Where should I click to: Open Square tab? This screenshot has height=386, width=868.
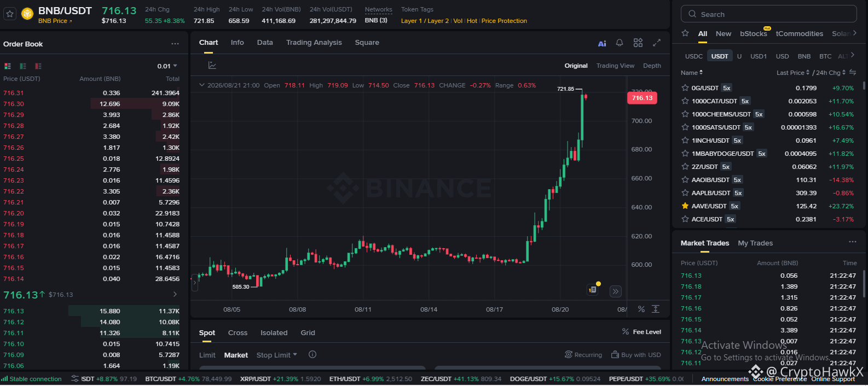point(367,43)
